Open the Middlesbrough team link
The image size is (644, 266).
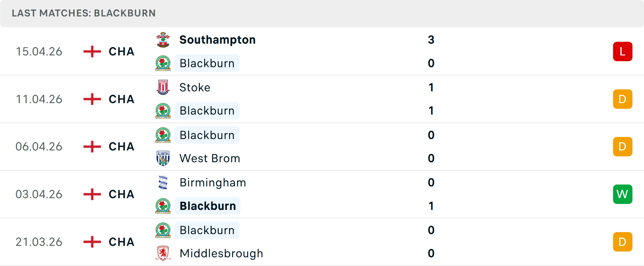tap(221, 253)
